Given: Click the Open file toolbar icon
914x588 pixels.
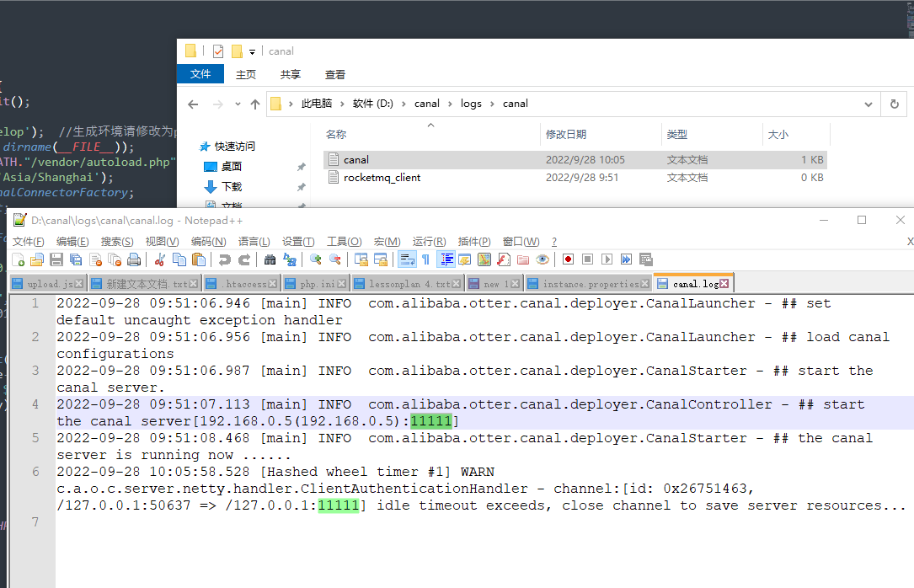Looking at the screenshot, I should [37, 260].
